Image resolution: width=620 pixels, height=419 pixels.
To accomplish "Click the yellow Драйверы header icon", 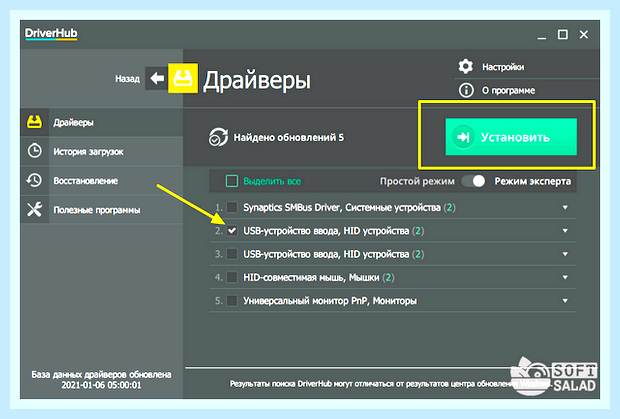I will 183,78.
